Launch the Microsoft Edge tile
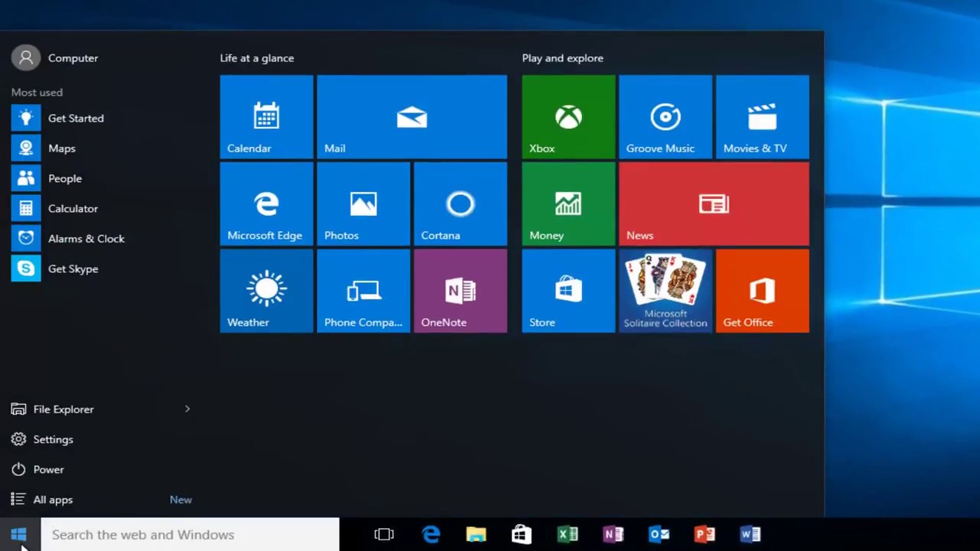 coord(266,204)
